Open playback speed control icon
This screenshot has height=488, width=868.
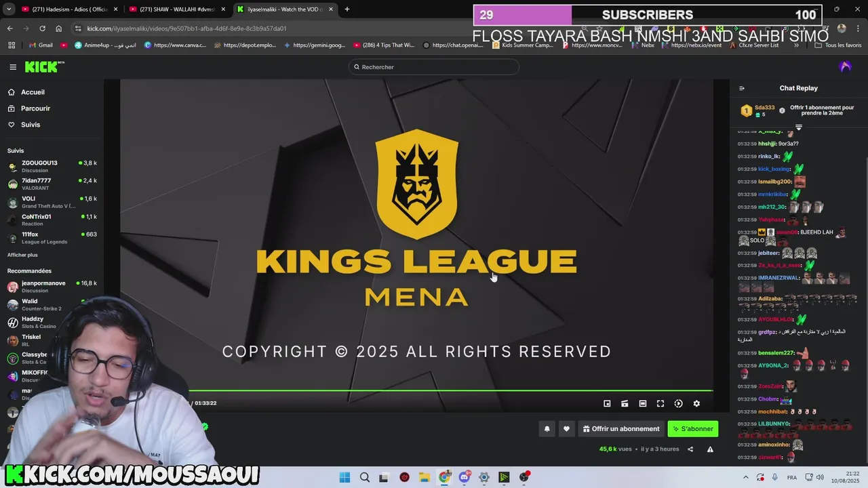678,403
